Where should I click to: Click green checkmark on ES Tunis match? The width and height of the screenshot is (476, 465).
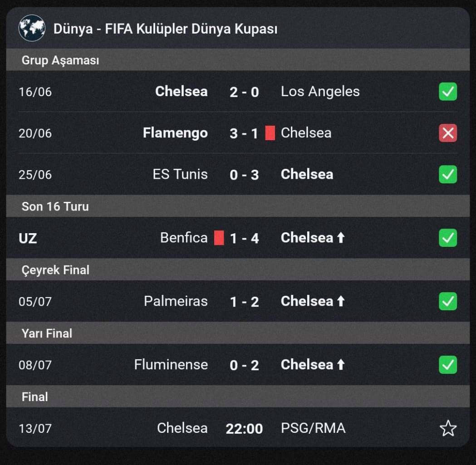(448, 174)
